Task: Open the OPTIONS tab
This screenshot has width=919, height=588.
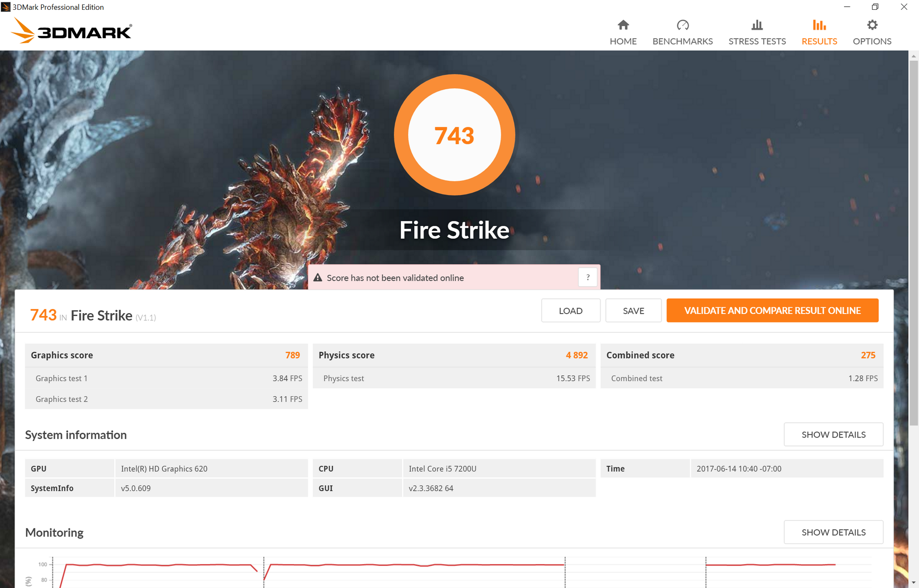Action: [x=872, y=33]
